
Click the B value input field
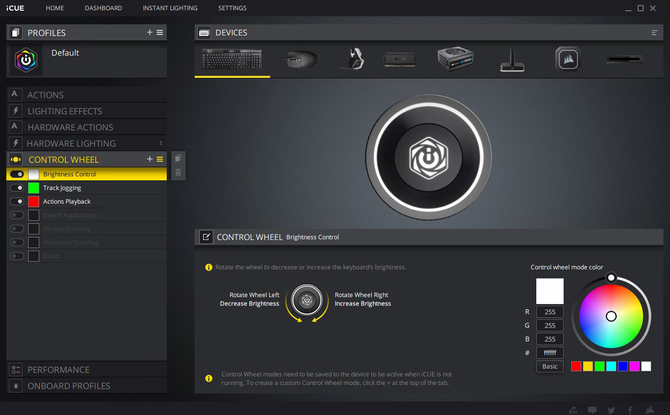550,339
